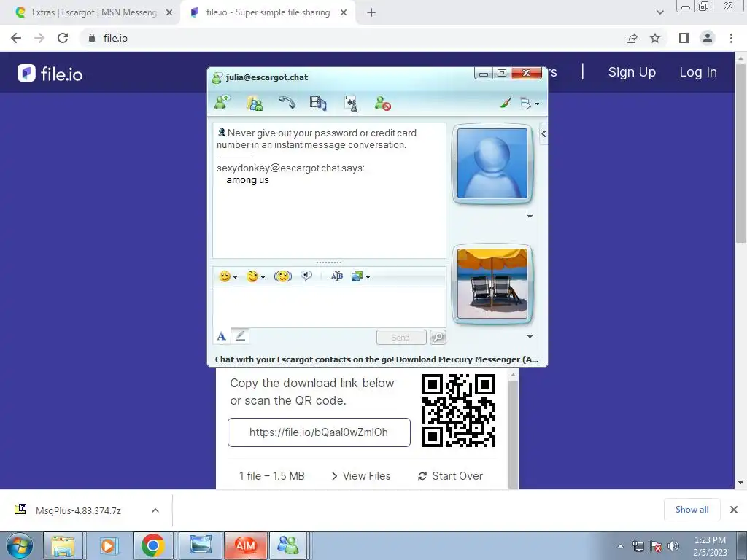
Task: Close the file.io tab
Action: (x=344, y=13)
